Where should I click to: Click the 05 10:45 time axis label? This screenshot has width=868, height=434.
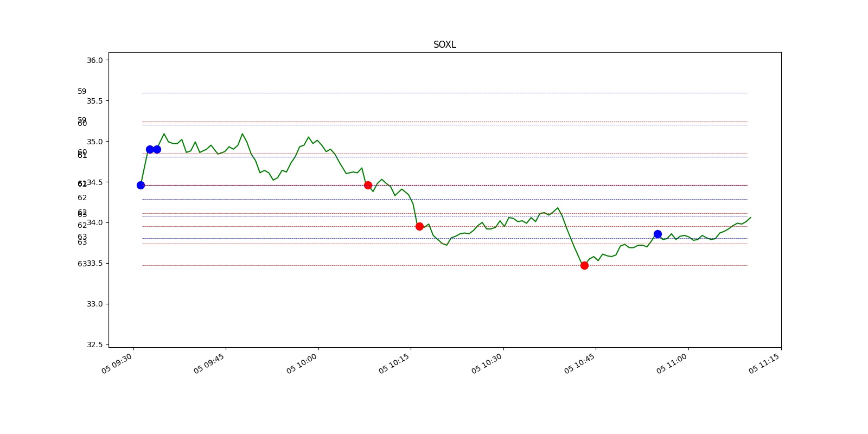point(580,363)
